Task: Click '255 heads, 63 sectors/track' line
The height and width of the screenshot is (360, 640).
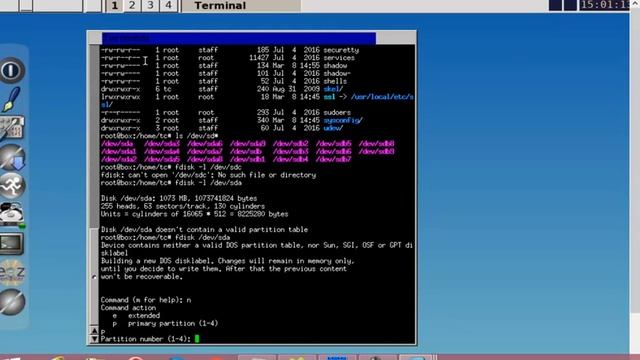Action: pyautogui.click(x=183, y=206)
